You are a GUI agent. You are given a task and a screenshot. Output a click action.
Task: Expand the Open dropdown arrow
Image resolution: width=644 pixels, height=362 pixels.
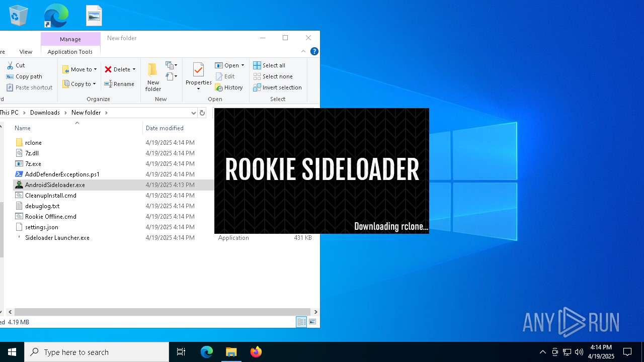243,65
